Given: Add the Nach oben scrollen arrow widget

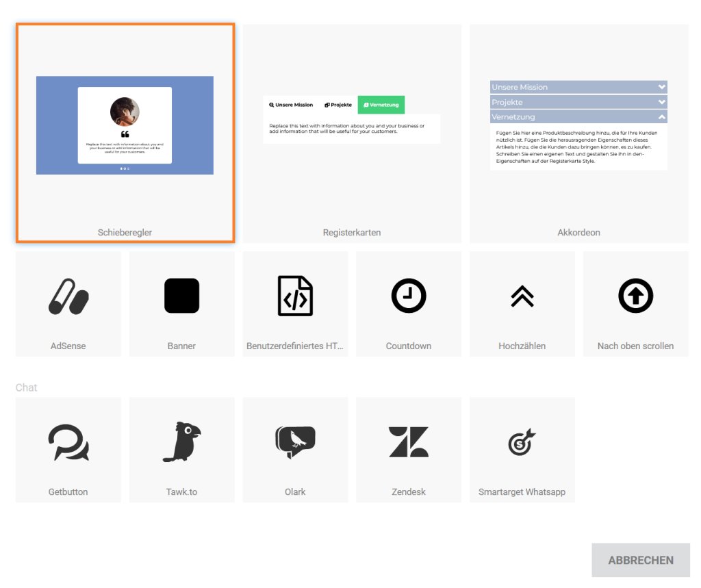Looking at the screenshot, I should [x=635, y=296].
